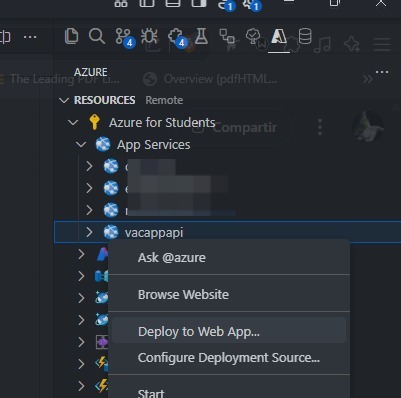Choose Configure Deployment Source... menu entry

click(x=229, y=358)
